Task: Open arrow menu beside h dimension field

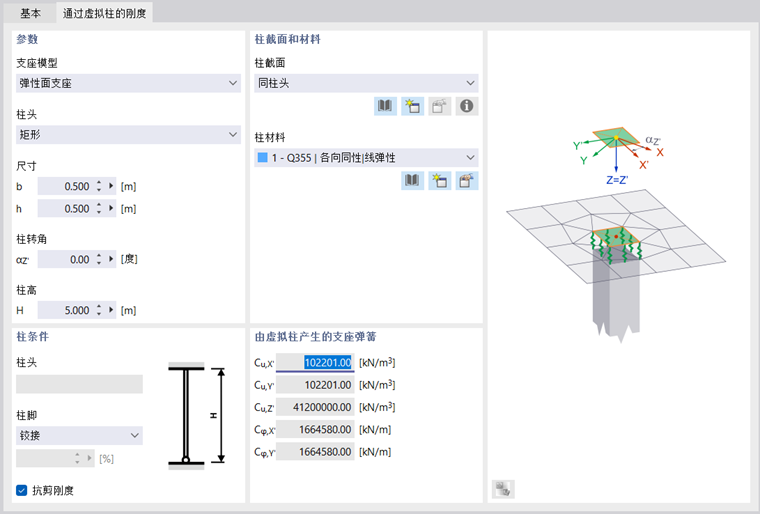Action: coord(111,209)
